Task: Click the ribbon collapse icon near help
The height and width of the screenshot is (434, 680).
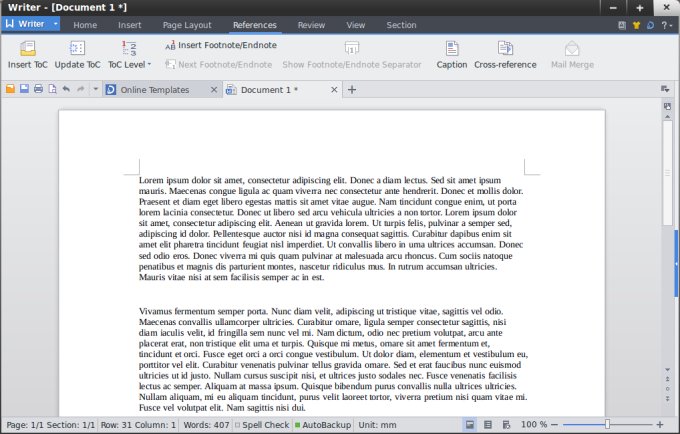Action: (622, 25)
